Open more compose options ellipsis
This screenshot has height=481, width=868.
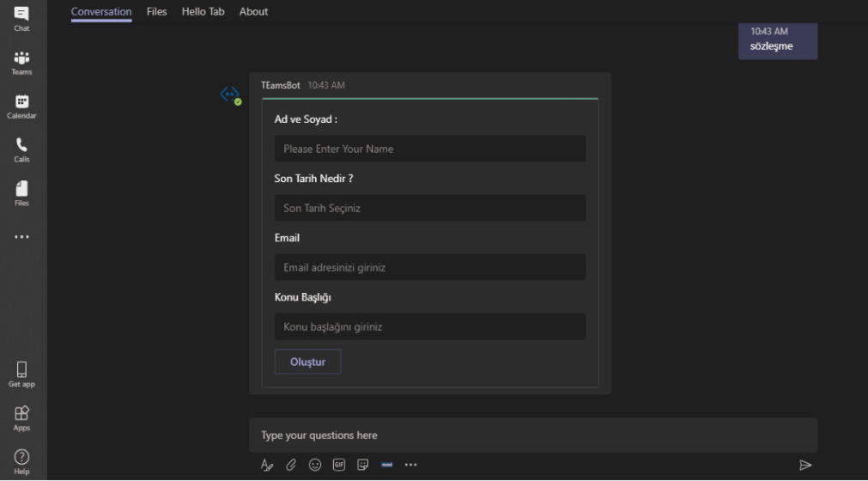click(x=410, y=465)
